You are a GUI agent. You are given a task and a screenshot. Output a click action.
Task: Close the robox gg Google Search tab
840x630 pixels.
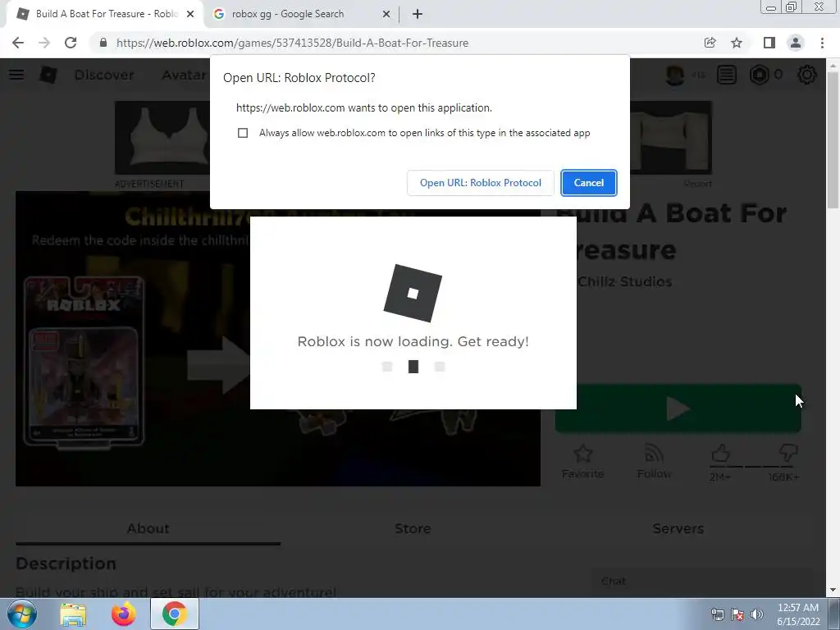[386, 14]
